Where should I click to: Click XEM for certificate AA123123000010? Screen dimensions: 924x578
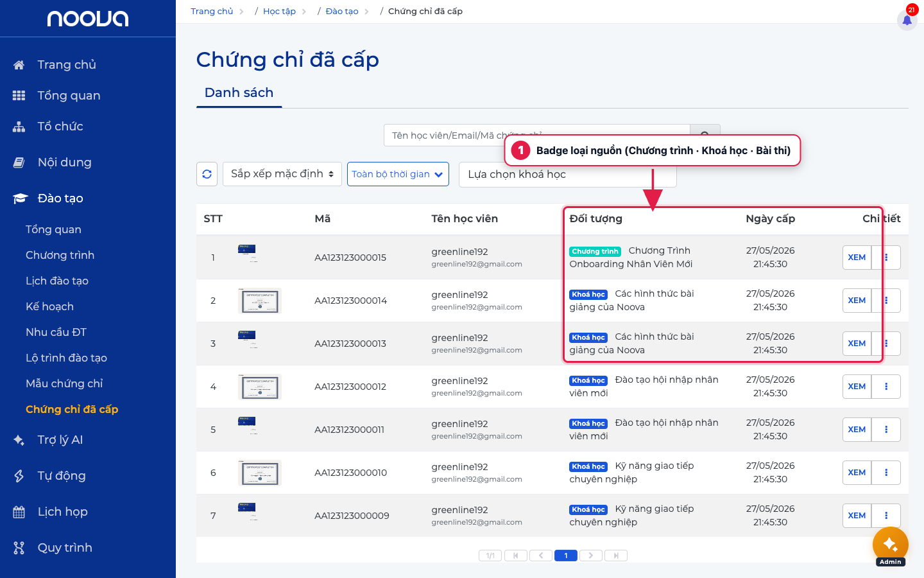click(x=857, y=473)
